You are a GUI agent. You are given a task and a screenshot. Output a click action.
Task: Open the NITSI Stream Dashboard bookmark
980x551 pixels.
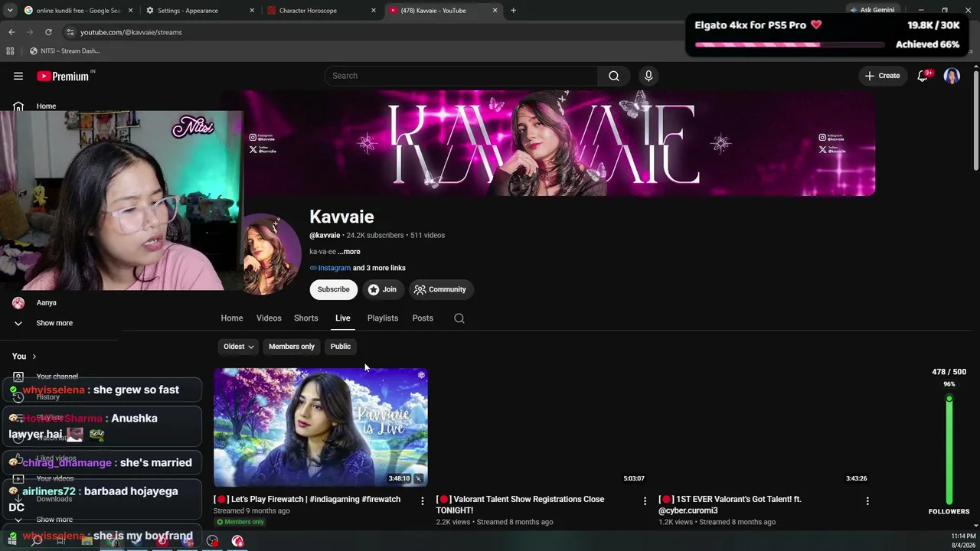click(x=65, y=51)
